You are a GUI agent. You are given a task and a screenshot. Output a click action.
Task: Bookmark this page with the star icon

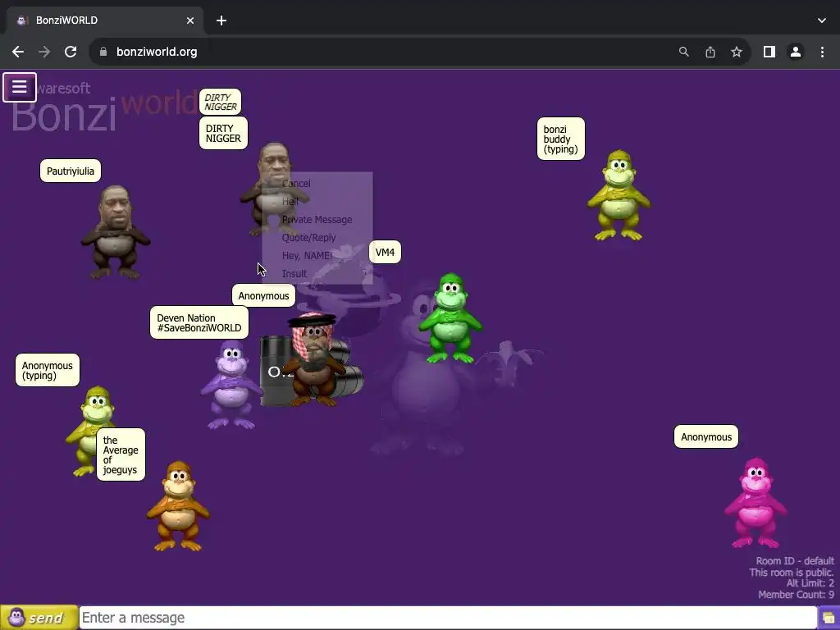pos(737,52)
